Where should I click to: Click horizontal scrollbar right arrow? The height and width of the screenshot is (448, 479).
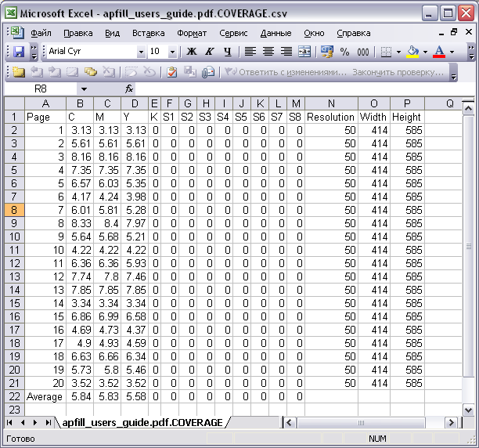[451, 423]
